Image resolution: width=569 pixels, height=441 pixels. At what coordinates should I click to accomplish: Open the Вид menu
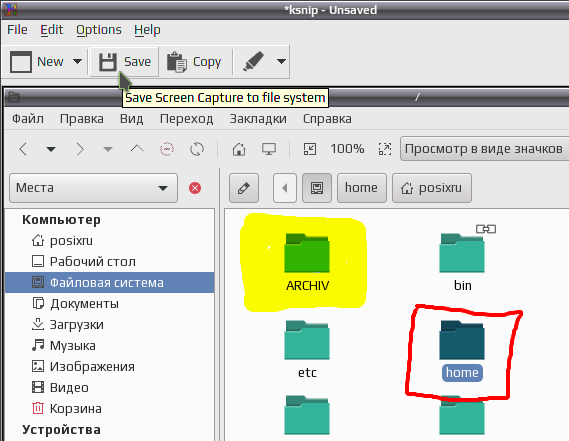coord(131,119)
